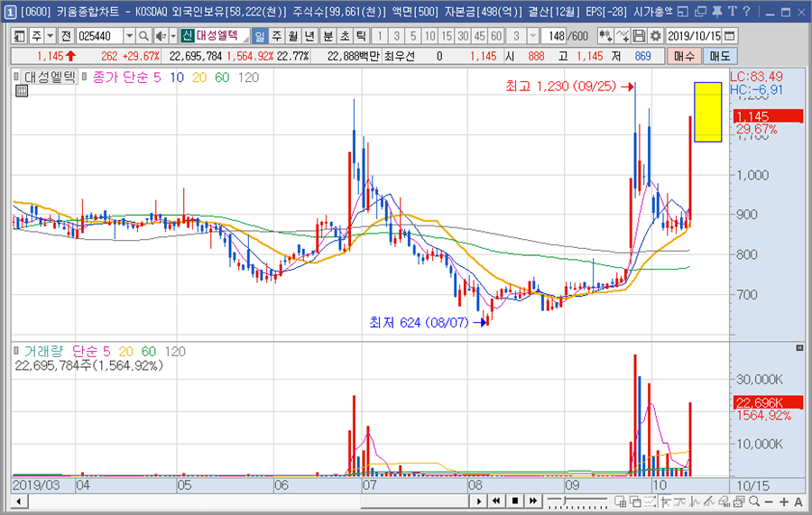Open the stock code history dropdown arrow
Viewport: 812px width, 515px height.
[x=129, y=36]
